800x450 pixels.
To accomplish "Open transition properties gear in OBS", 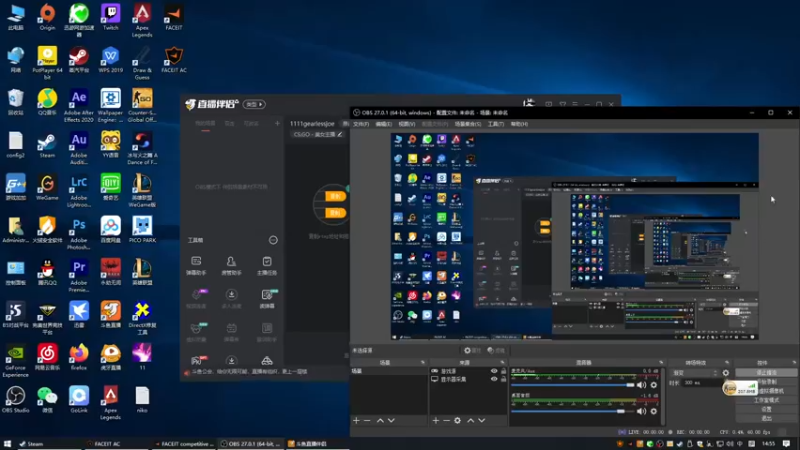I will [726, 373].
